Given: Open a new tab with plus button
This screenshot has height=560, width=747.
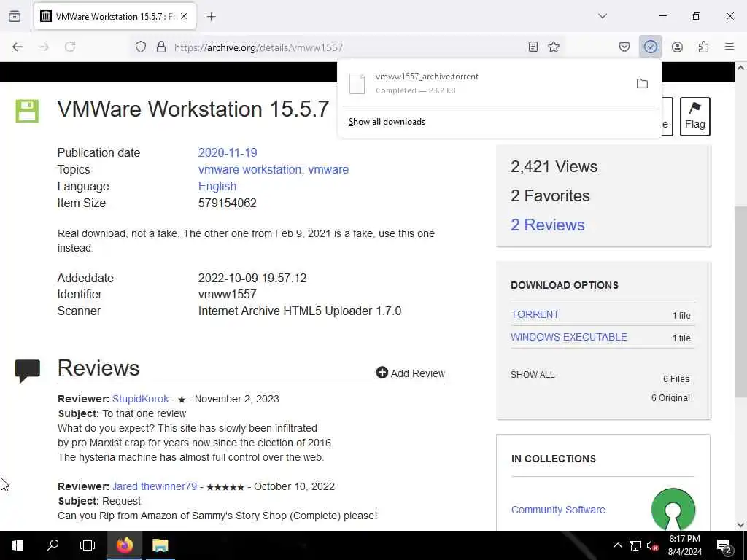Looking at the screenshot, I should click(212, 17).
